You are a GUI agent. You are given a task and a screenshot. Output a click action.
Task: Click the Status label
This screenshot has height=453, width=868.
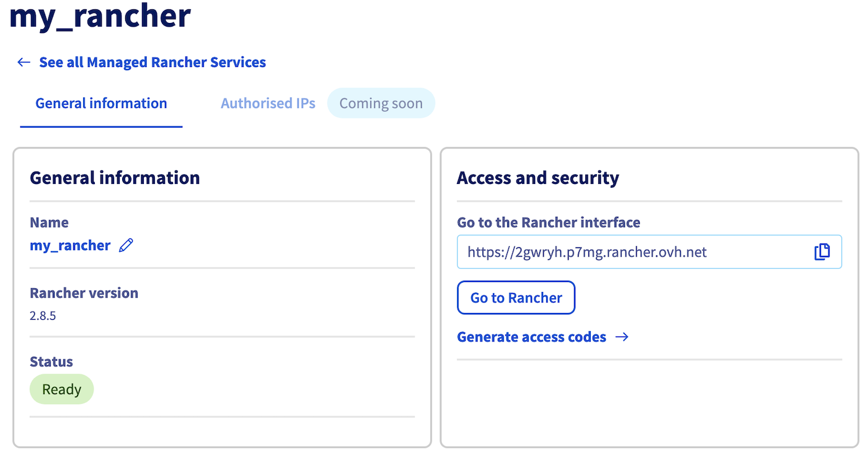[x=51, y=361]
